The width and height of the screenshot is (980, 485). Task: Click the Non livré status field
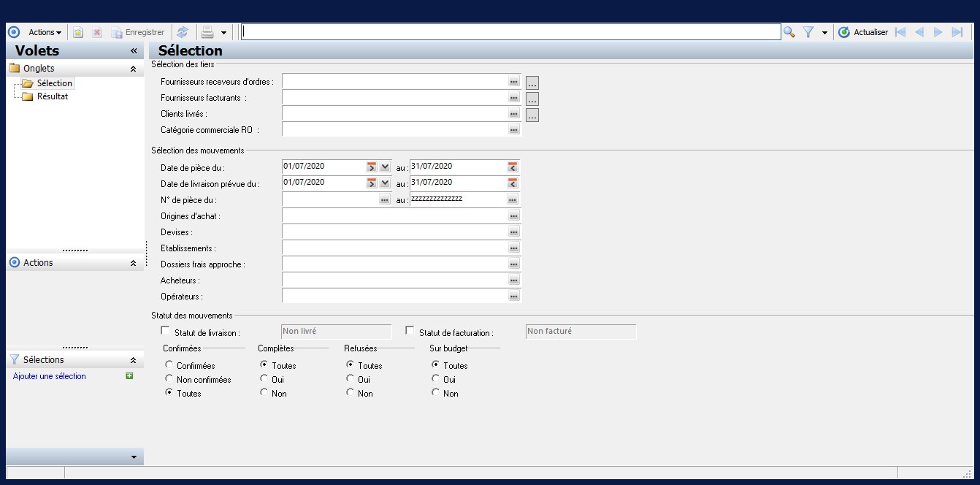coord(337,332)
